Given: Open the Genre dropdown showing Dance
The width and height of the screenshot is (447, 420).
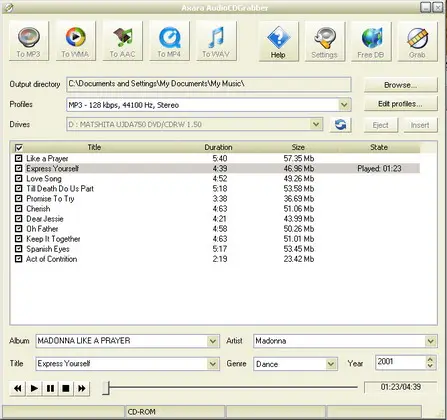Looking at the screenshot, I should 331,364.
